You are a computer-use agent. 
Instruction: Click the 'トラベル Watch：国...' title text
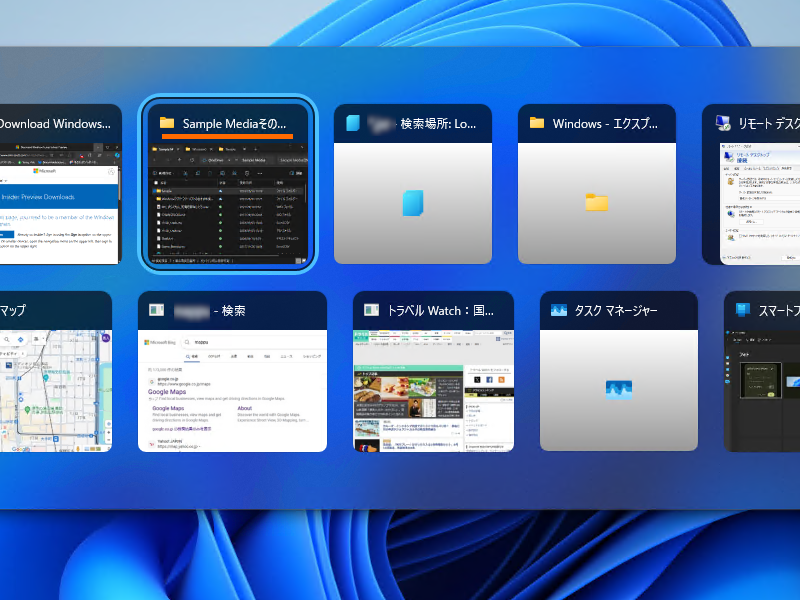point(440,310)
